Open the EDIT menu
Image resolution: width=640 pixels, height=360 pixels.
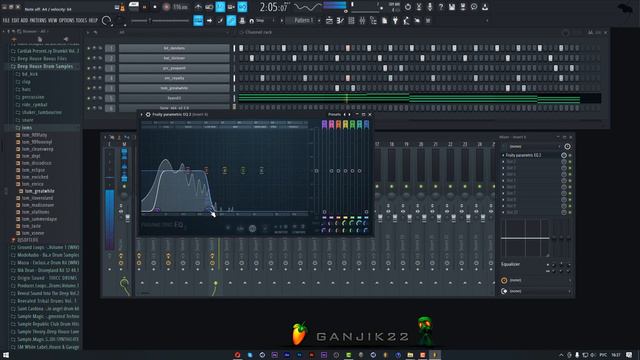tap(15, 20)
